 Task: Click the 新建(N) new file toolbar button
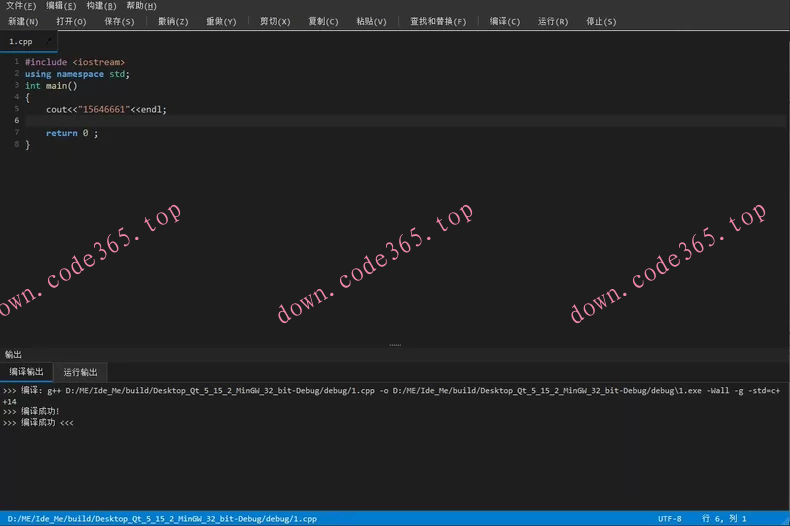pyautogui.click(x=23, y=21)
